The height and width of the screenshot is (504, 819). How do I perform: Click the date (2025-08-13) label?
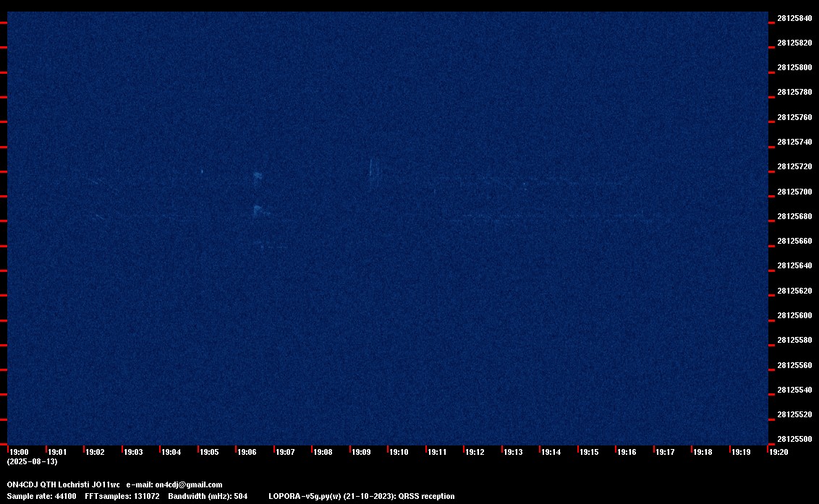click(x=32, y=461)
